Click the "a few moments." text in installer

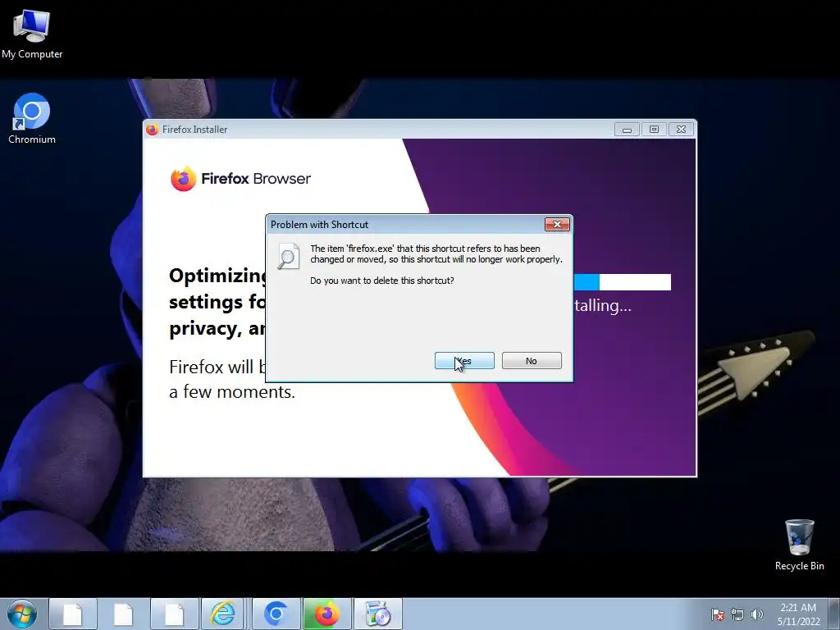click(232, 391)
